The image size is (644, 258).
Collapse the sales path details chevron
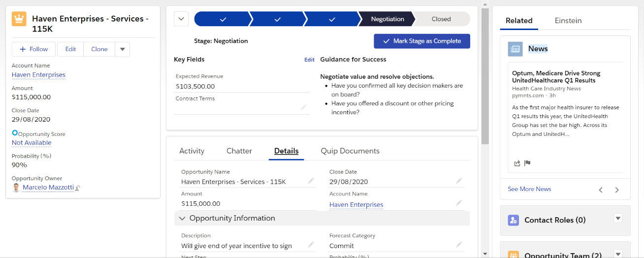[x=181, y=19]
